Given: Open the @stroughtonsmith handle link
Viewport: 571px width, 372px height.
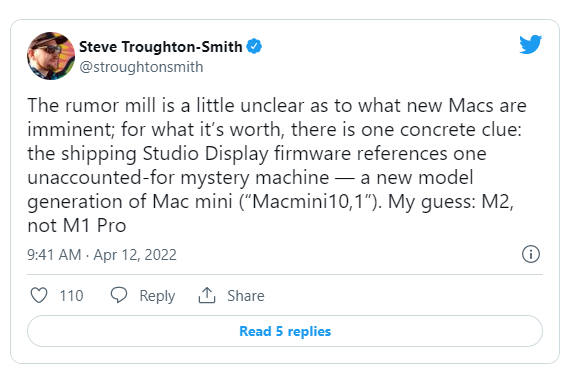Looking at the screenshot, I should point(141,67).
